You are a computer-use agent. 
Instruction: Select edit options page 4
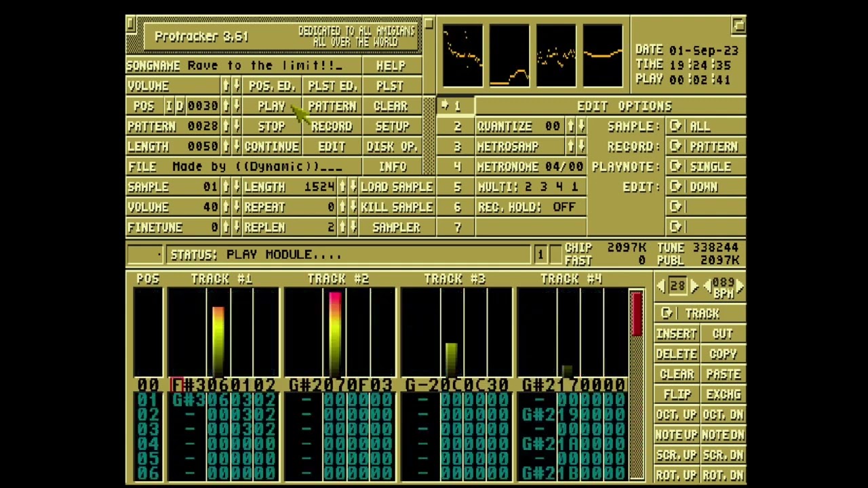pyautogui.click(x=456, y=167)
